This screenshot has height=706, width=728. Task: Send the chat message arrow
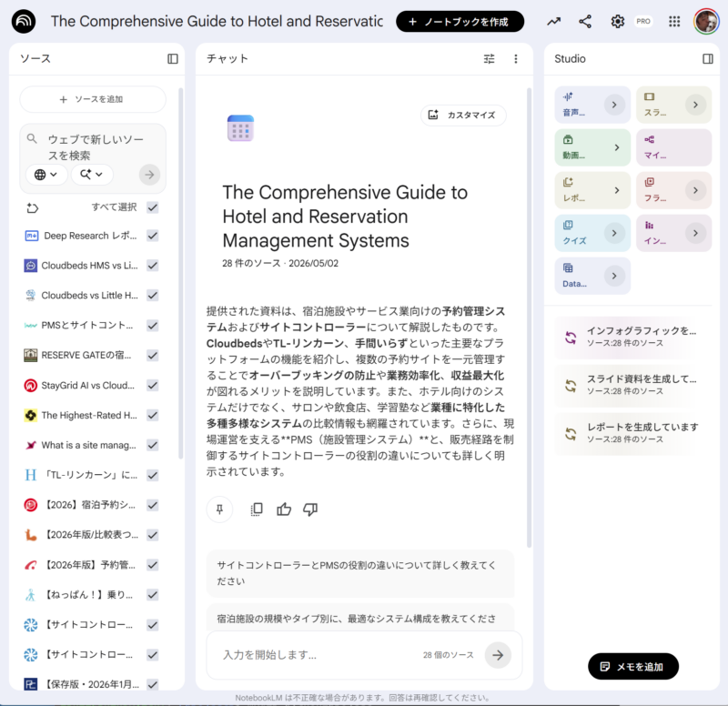click(498, 654)
